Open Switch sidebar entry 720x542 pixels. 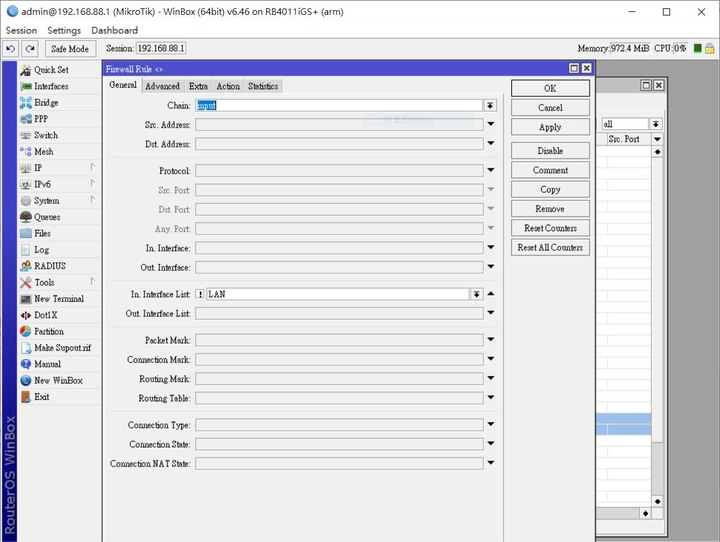tap(46, 135)
